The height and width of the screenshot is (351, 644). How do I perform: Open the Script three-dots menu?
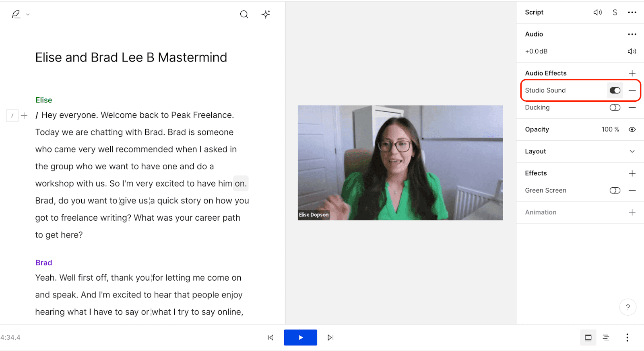coord(632,12)
